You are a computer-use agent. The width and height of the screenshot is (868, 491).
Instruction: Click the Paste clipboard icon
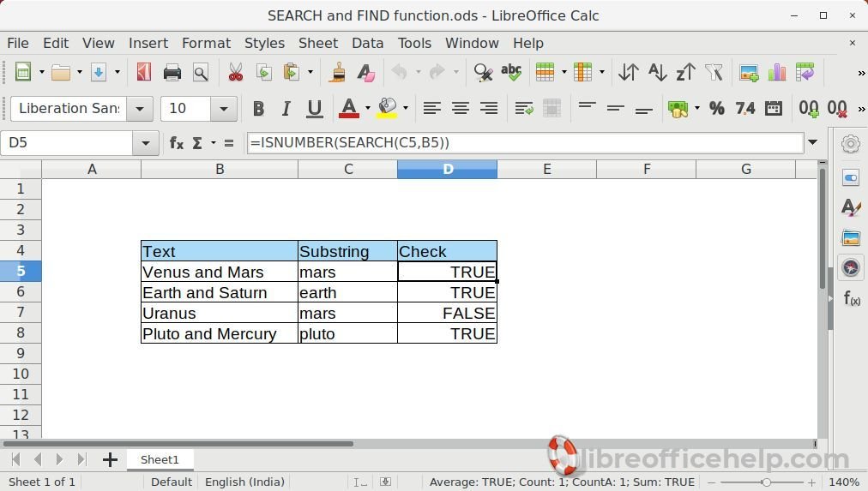click(291, 73)
